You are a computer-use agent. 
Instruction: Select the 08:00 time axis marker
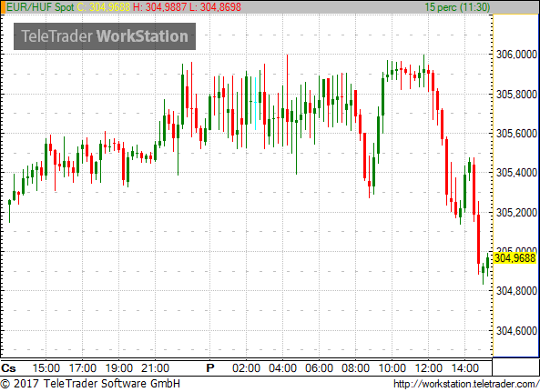(x=355, y=368)
